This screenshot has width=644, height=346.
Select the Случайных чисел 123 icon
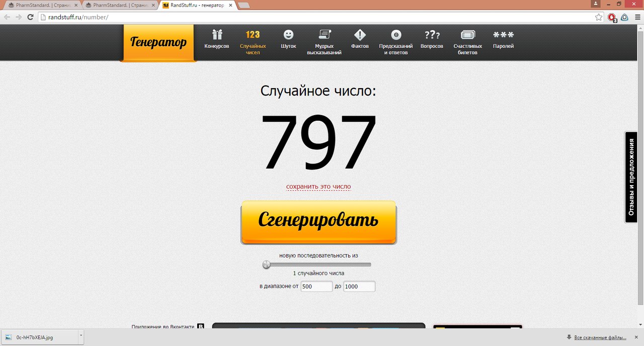tap(253, 35)
